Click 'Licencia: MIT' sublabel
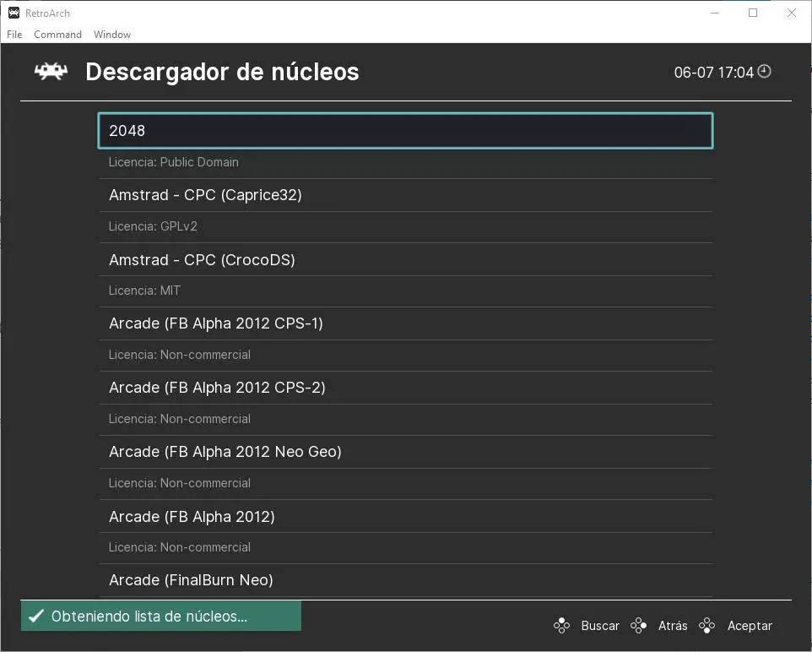 click(144, 291)
